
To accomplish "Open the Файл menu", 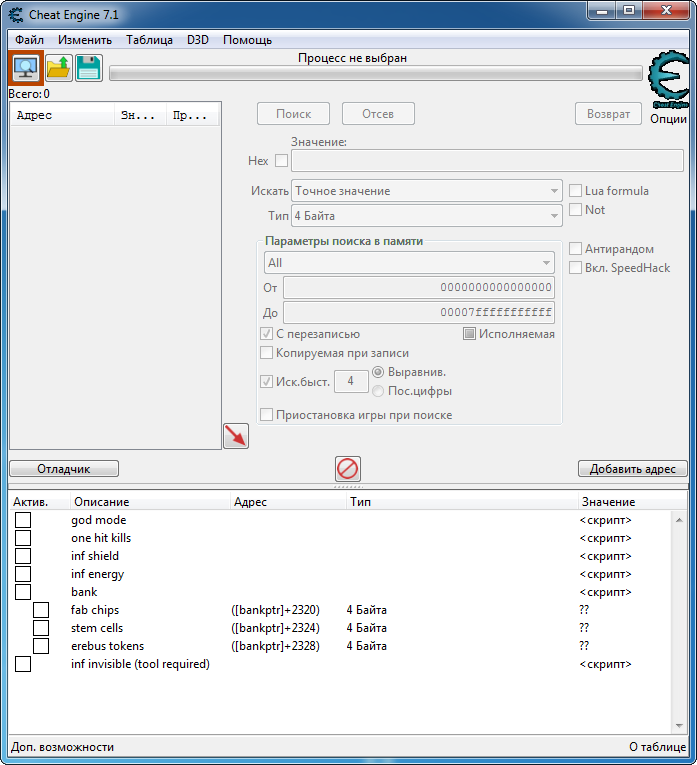I will point(29,40).
